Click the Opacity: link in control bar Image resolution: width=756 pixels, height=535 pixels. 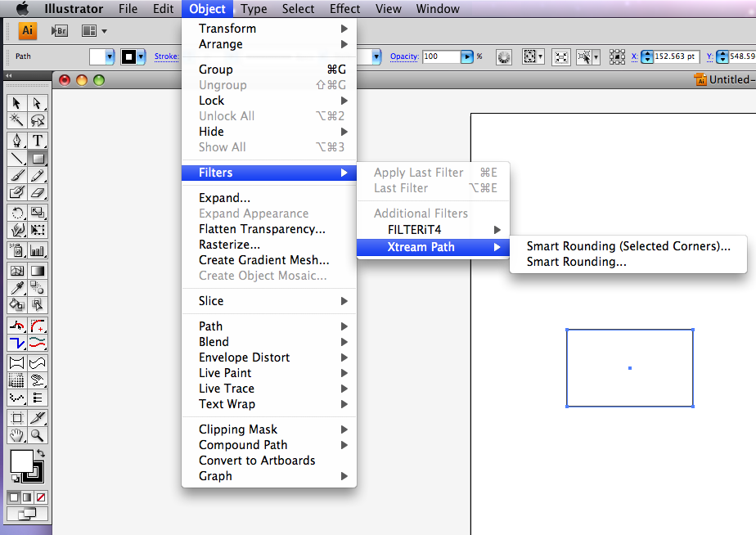(404, 56)
